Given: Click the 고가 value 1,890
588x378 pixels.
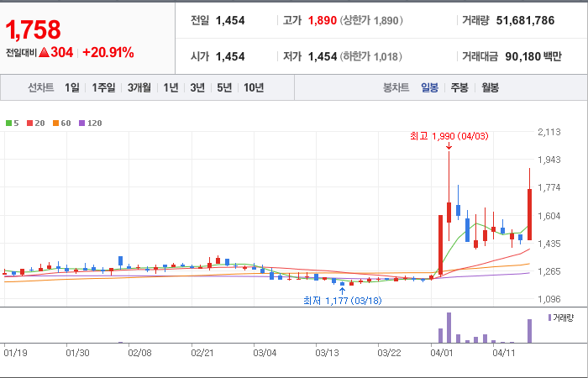Looking at the screenshot, I should coord(322,21).
